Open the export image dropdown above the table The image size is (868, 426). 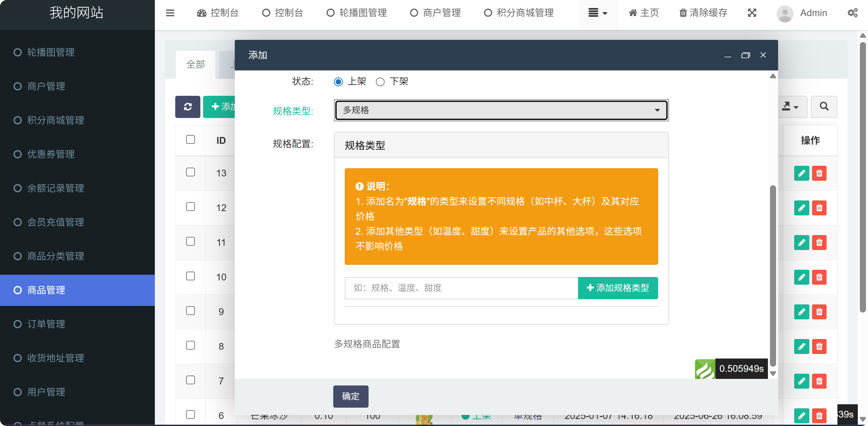790,107
